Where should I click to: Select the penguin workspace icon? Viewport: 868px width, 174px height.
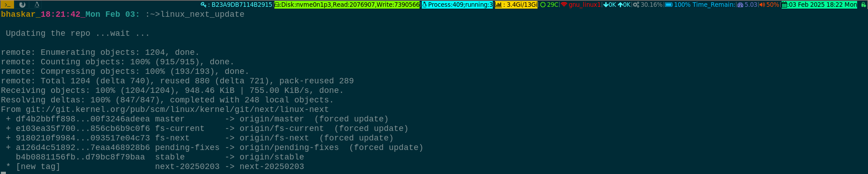click(x=37, y=5)
